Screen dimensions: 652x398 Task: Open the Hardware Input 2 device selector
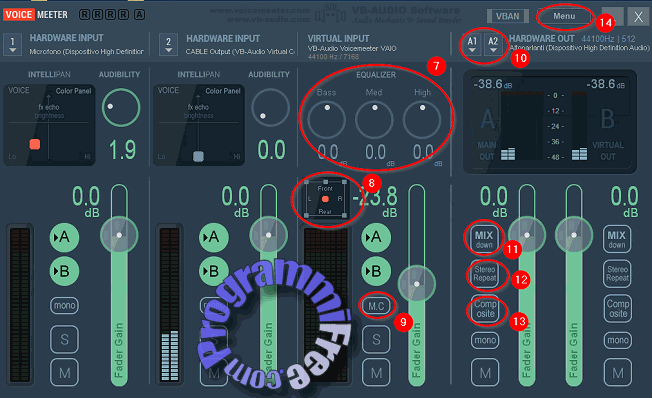tap(168, 44)
